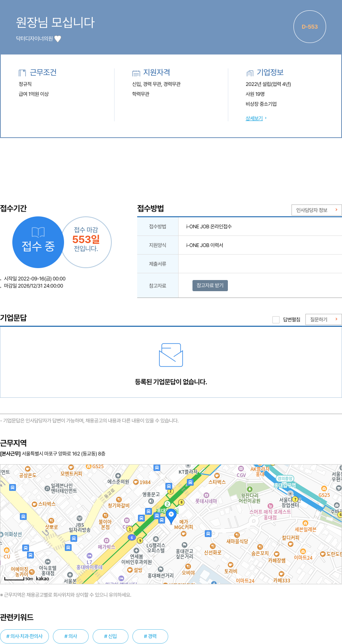The height and width of the screenshot is (644, 342).
Task: Click subway exit 8 marker on map
Action: pos(181,502)
